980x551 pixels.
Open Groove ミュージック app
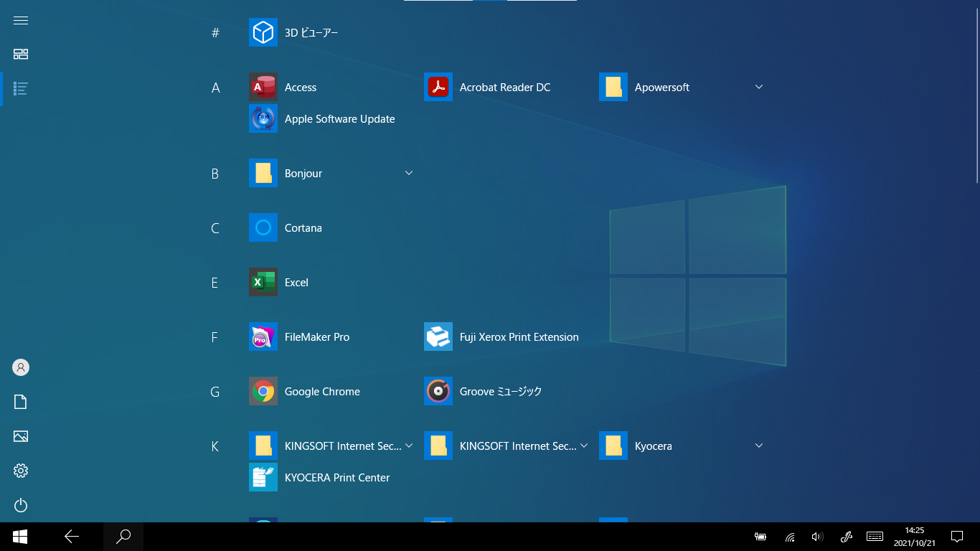coord(438,391)
